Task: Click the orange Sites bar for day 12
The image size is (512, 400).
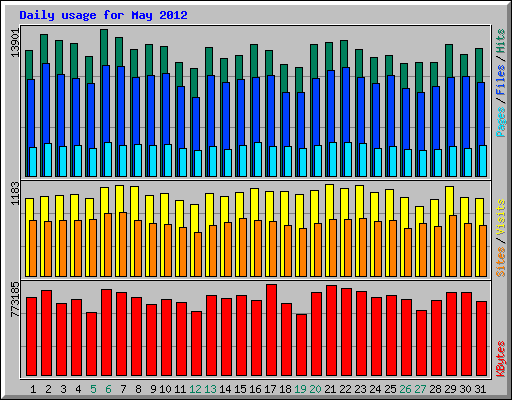Action: (x=198, y=254)
